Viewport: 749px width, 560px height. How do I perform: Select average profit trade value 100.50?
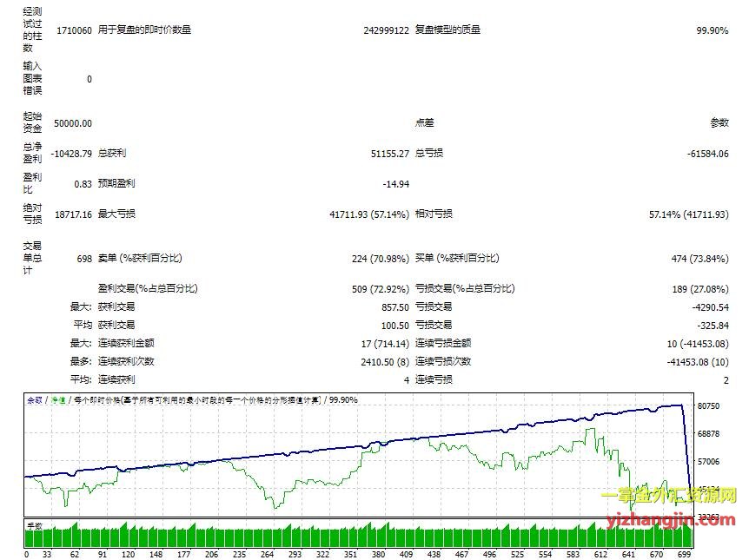(395, 326)
